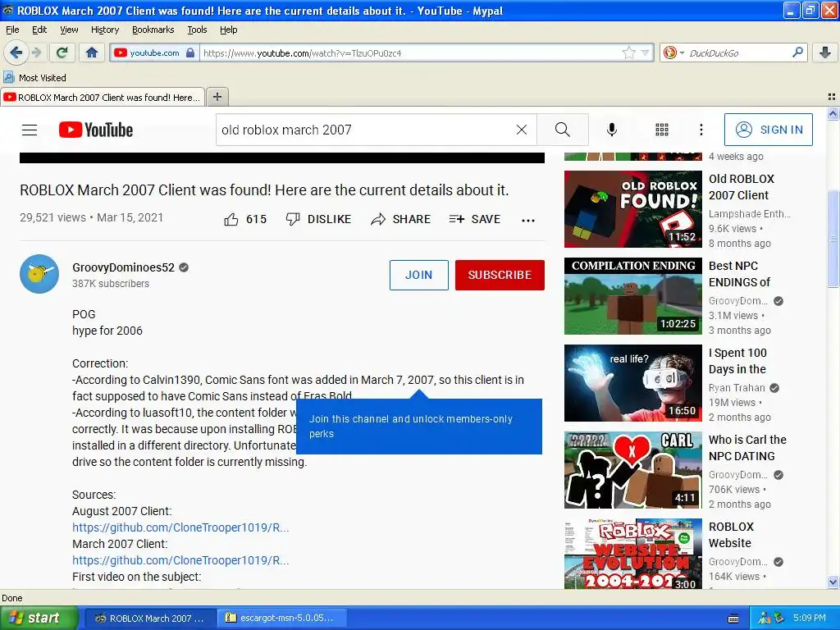This screenshot has height=630, width=840.
Task: Open 'I Spent 100 Days in the' title
Action: pyautogui.click(x=737, y=361)
